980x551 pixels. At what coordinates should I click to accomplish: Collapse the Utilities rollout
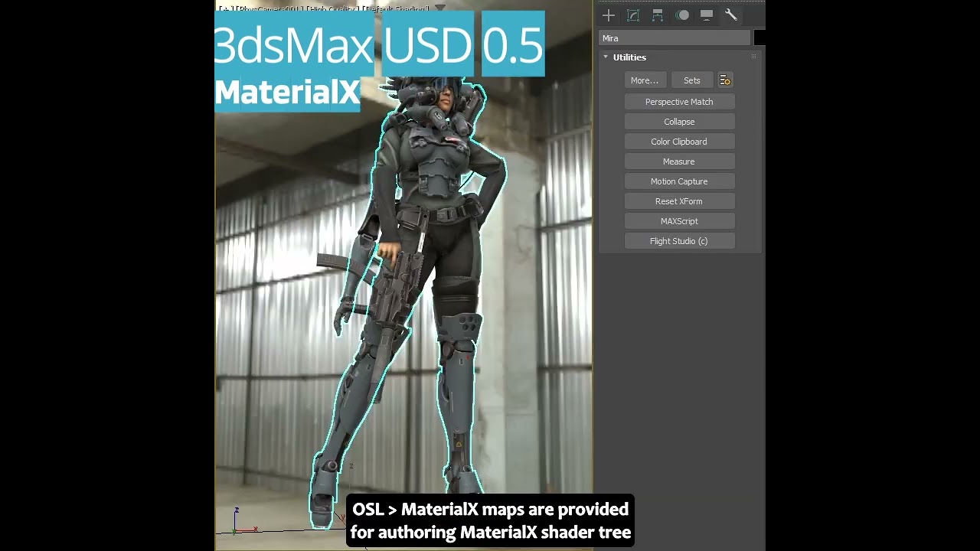pyautogui.click(x=606, y=57)
